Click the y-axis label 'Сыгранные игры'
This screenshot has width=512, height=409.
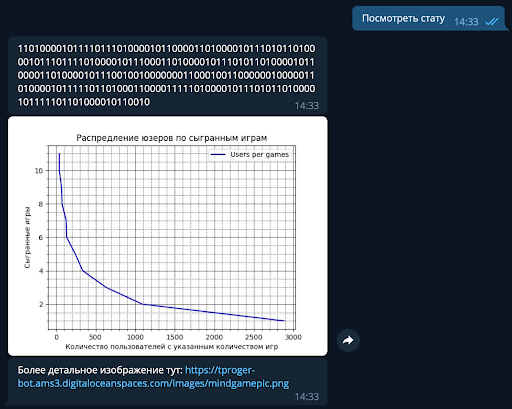[x=27, y=237]
